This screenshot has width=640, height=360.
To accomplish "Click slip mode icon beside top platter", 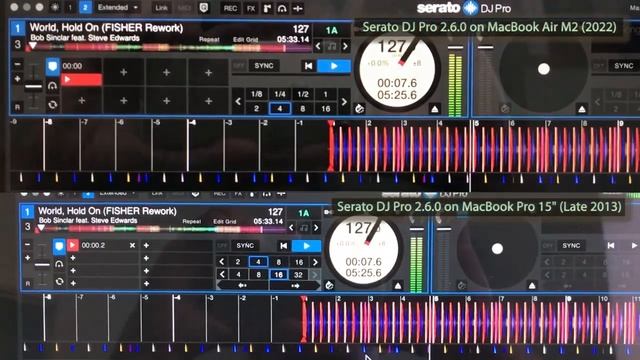I will pyautogui.click(x=360, y=109).
